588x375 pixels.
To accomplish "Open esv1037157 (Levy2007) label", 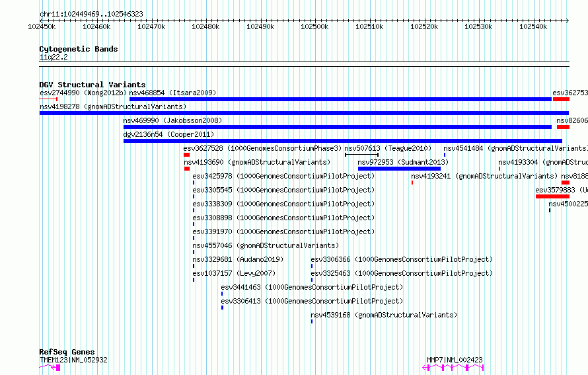I will point(234,273).
